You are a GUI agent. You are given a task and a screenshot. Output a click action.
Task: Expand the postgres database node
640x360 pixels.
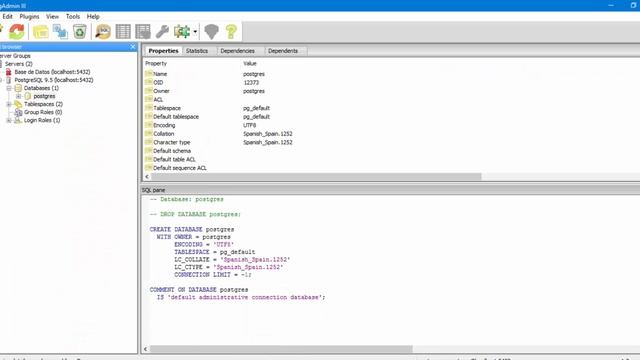coord(18,96)
